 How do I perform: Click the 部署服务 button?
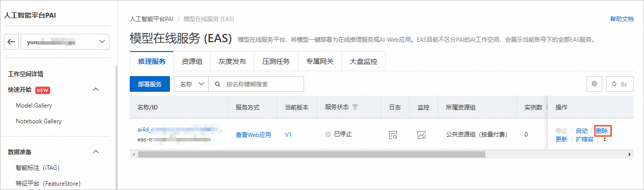(149, 84)
